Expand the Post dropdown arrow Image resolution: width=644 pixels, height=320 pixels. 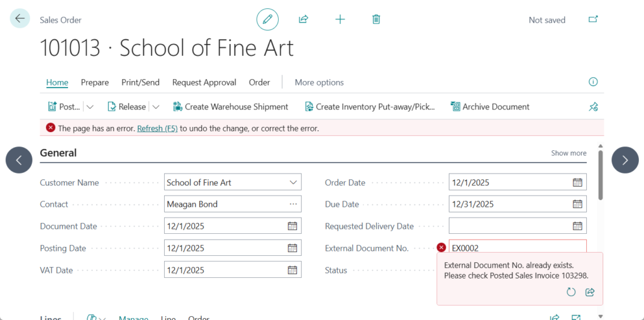coord(90,107)
